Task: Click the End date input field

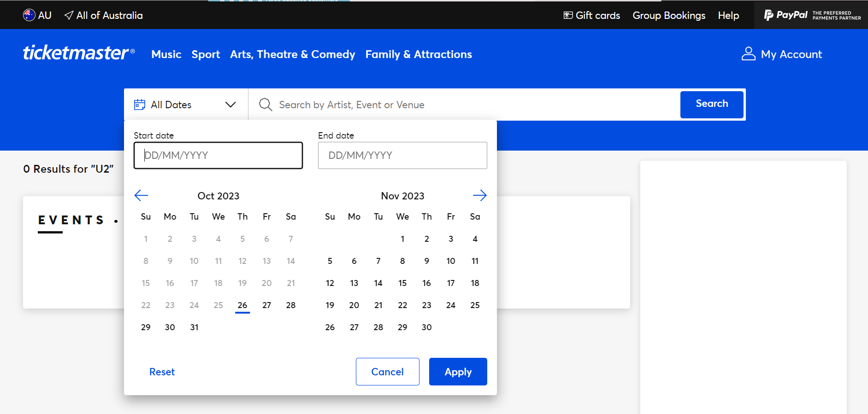Action: [402, 155]
